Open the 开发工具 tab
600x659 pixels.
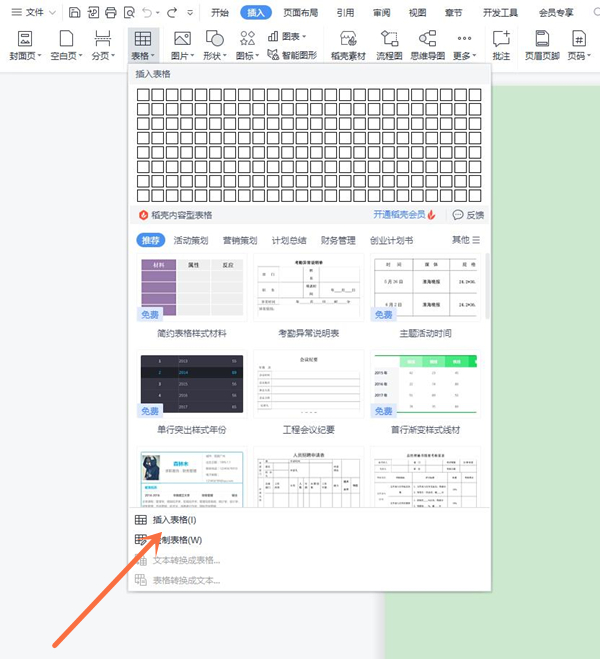pyautogui.click(x=500, y=13)
